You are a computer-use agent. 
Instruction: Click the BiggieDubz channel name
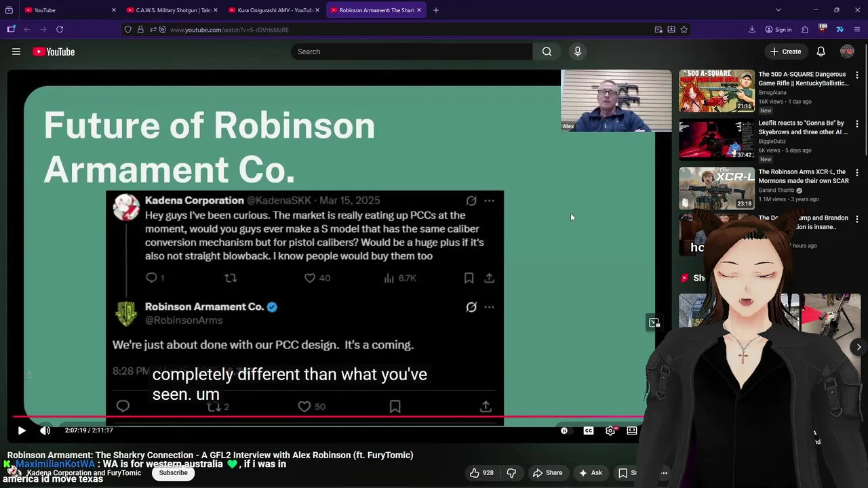tap(772, 142)
